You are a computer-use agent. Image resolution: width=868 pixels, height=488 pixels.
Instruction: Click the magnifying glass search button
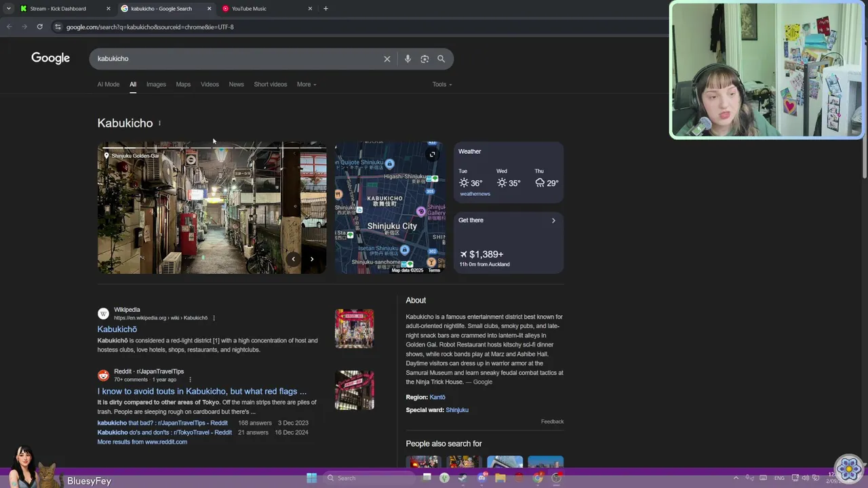[x=441, y=59]
